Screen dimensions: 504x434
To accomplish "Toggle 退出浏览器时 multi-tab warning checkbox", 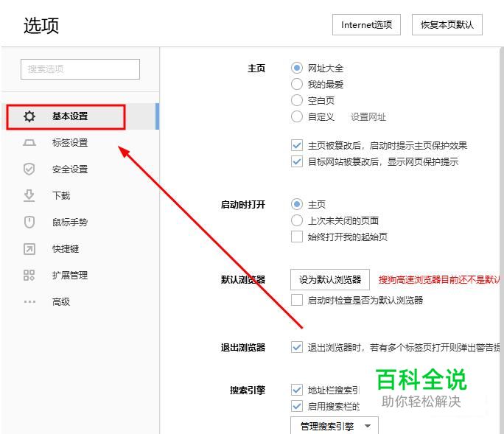I will click(297, 347).
